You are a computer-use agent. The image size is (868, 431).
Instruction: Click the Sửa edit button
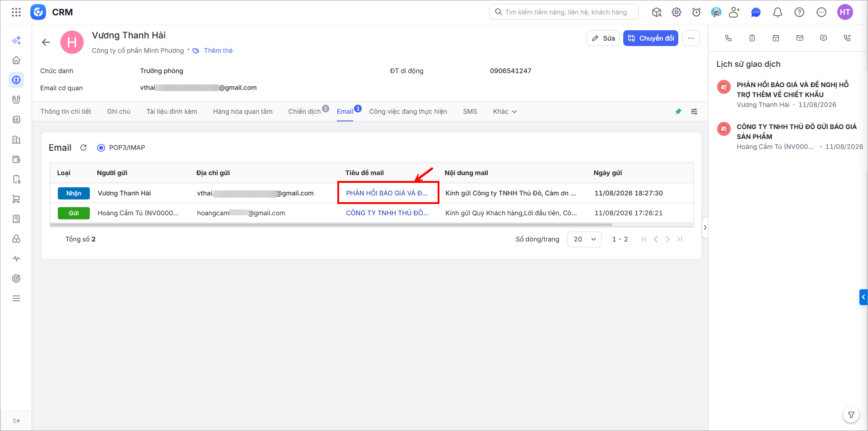603,38
